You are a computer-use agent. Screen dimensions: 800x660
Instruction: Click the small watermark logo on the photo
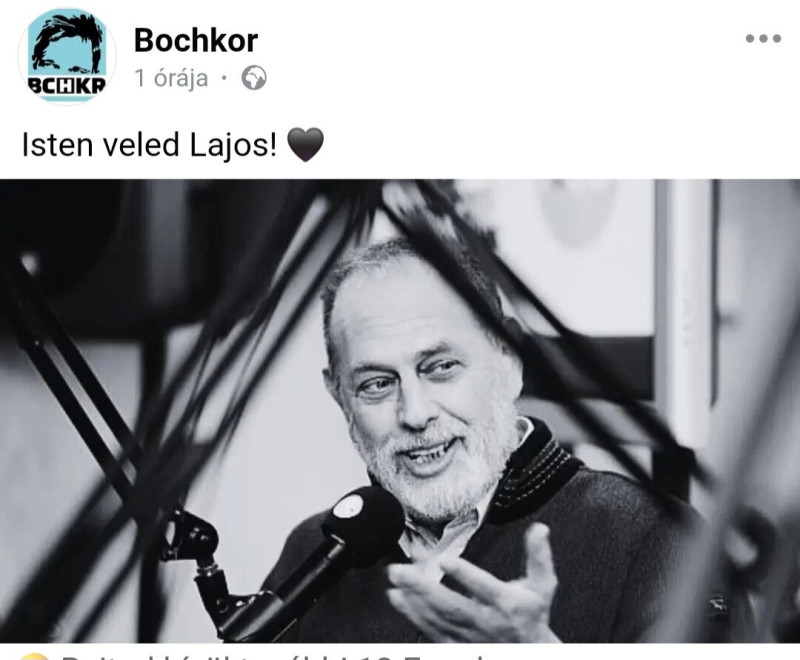718,603
